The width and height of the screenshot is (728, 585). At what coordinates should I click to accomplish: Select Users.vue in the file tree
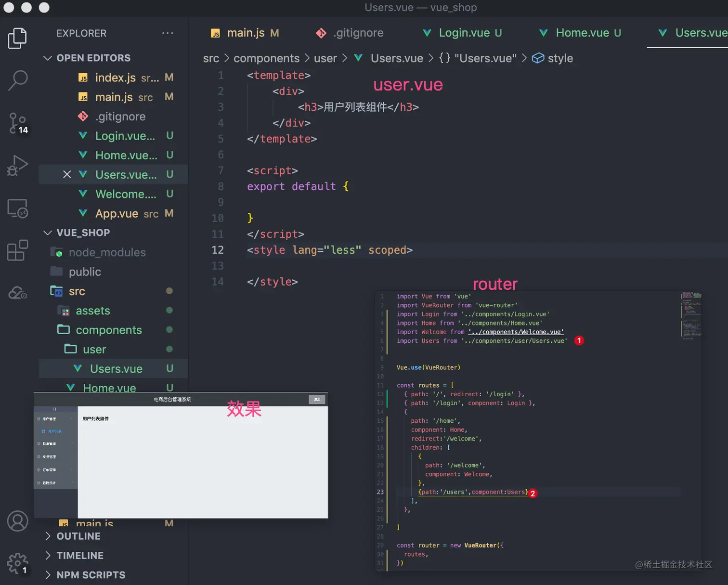[113, 368]
